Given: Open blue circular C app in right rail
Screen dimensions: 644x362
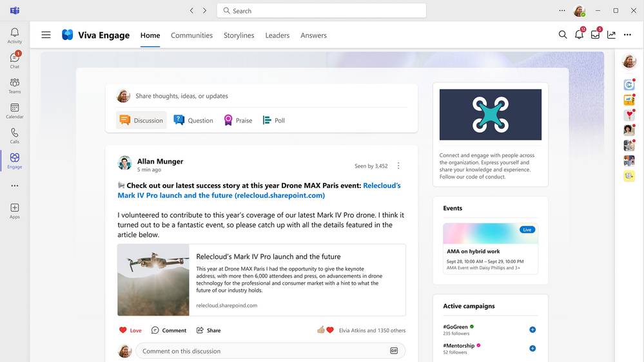Looking at the screenshot, I should (629, 85).
